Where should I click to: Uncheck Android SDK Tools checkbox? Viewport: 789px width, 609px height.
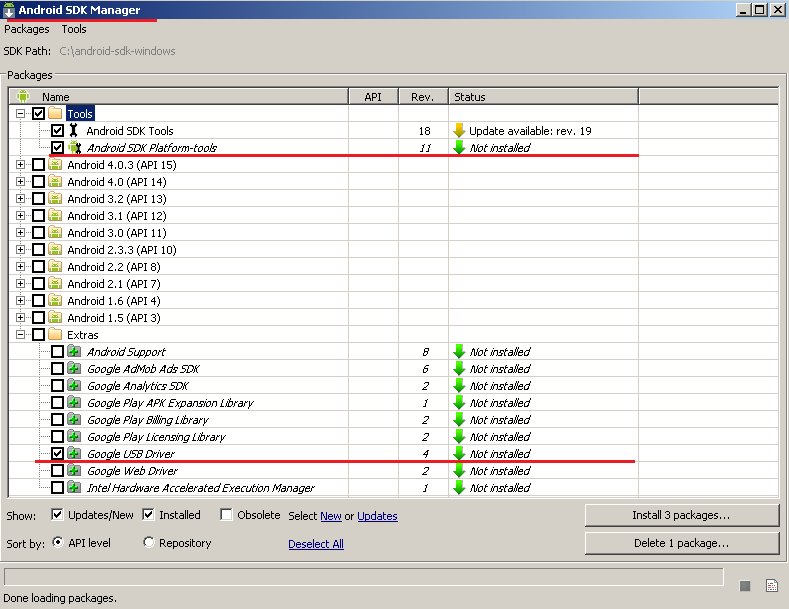(x=57, y=130)
